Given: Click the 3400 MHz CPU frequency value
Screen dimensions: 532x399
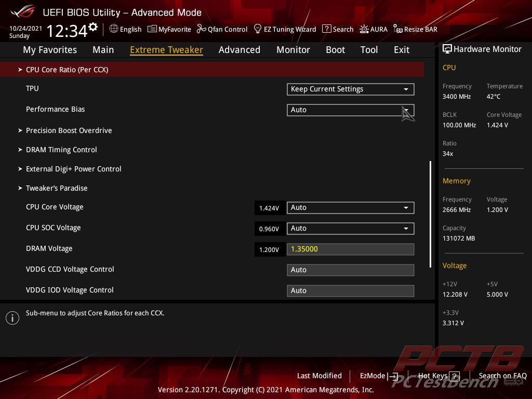Looking at the screenshot, I should click(456, 97).
